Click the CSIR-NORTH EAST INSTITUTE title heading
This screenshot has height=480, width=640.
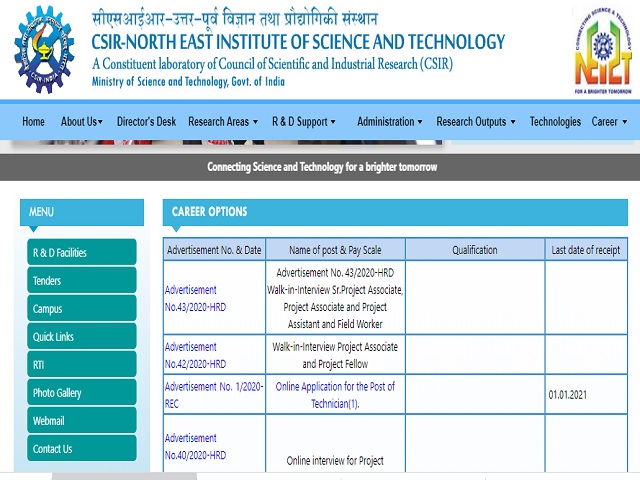pyautogui.click(x=298, y=42)
